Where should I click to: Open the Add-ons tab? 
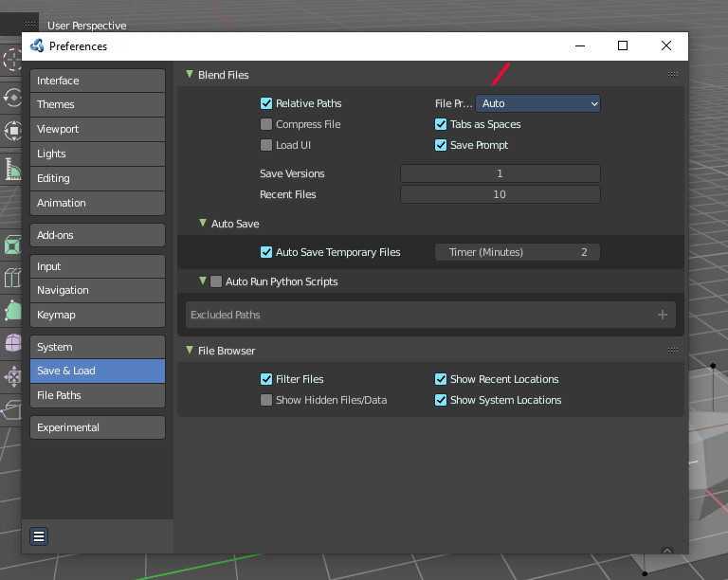(x=98, y=235)
